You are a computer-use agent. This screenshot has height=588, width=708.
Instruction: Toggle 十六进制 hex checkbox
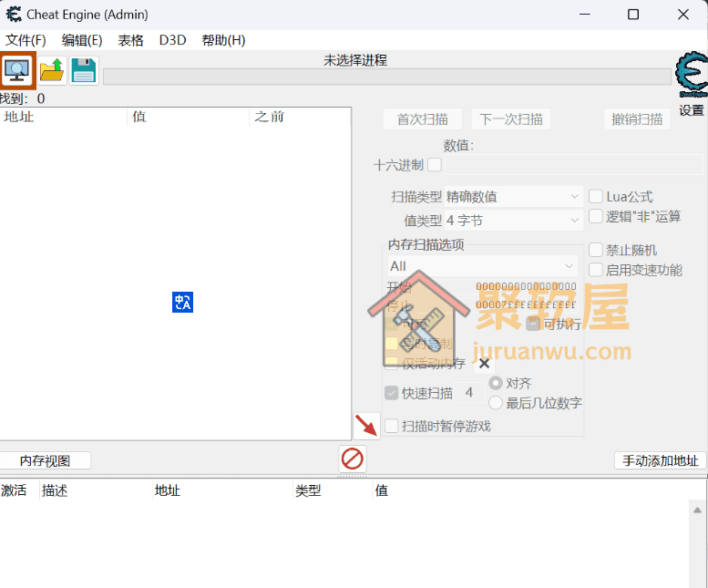pos(435,165)
